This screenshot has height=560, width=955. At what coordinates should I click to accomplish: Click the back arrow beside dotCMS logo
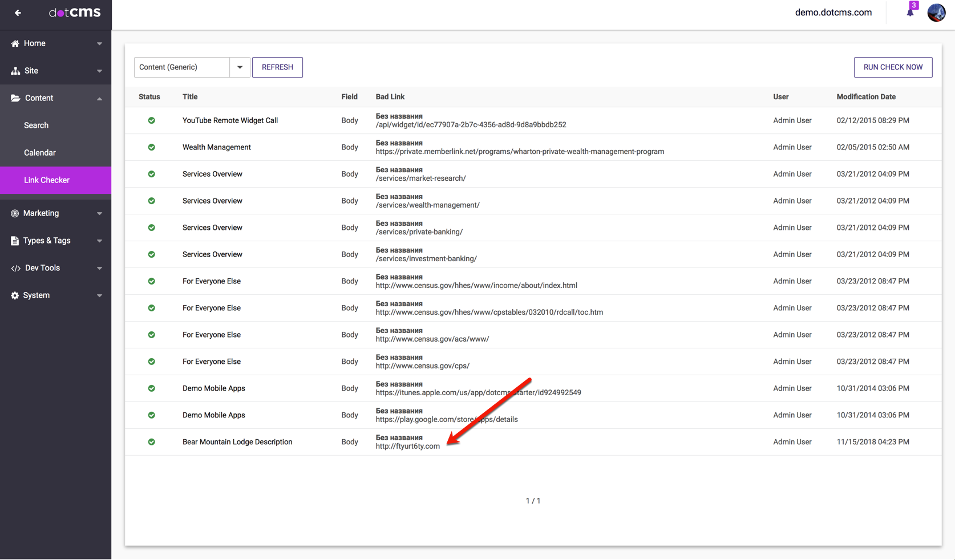(x=18, y=13)
